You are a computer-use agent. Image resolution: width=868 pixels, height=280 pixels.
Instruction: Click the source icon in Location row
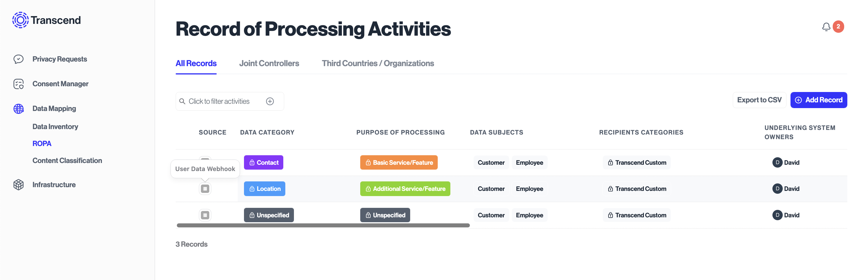205,189
